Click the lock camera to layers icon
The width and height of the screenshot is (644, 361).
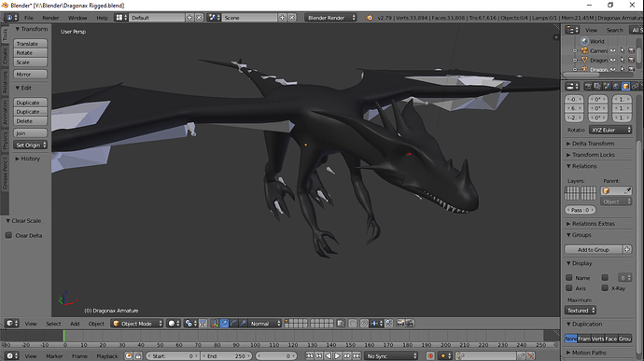pyautogui.click(x=341, y=324)
